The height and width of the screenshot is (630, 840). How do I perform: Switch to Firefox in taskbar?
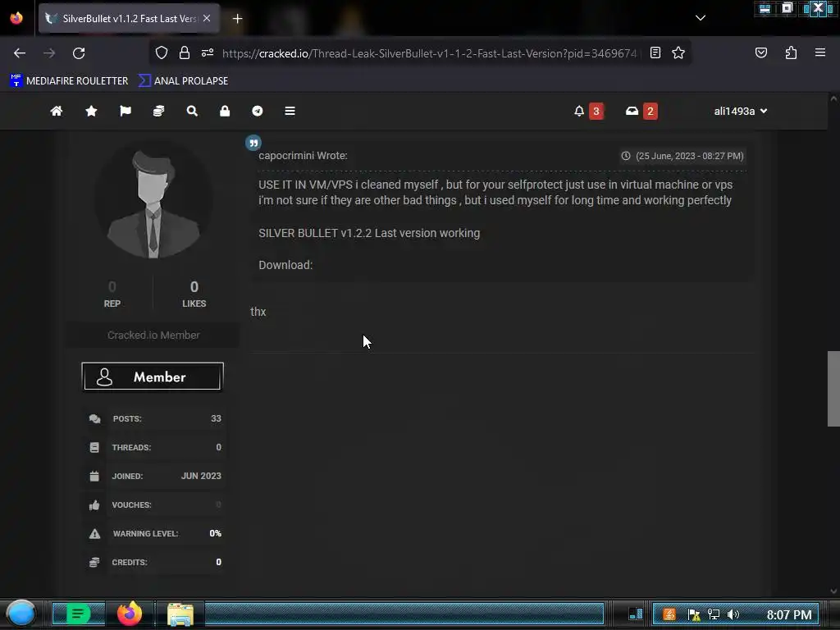130,614
